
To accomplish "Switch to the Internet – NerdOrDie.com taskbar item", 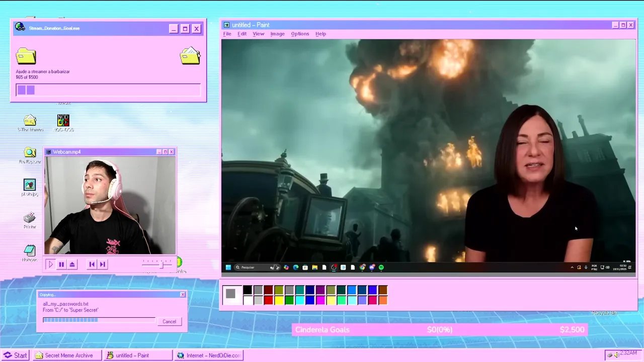I will coord(208,355).
